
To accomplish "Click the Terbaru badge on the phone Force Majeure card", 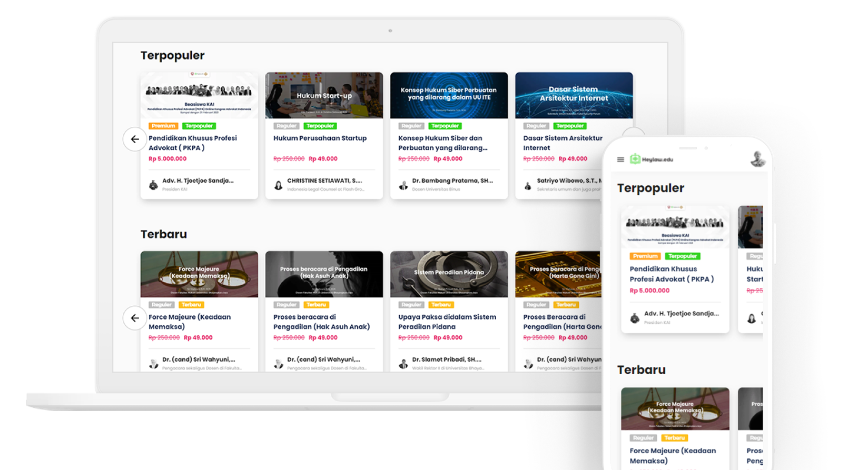I will 674,438.
